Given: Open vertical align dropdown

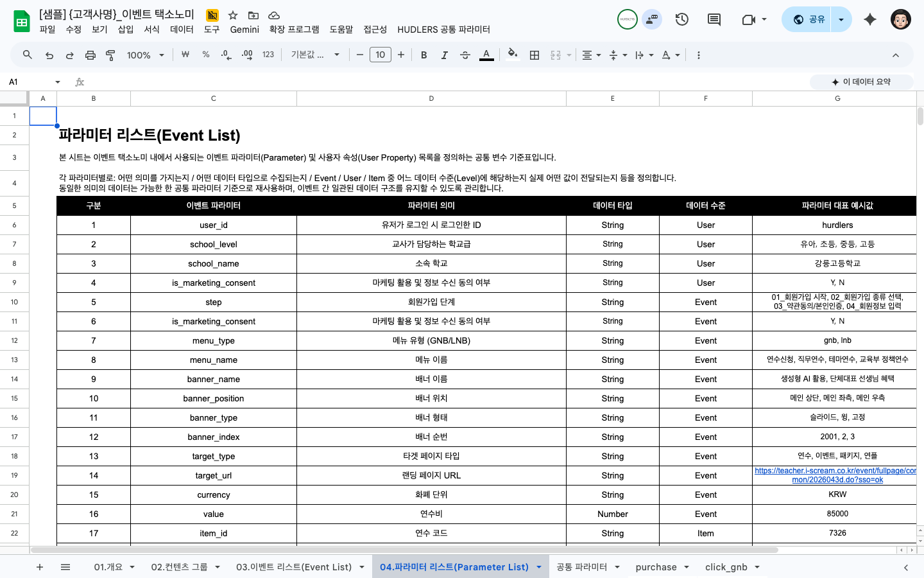Looking at the screenshot, I should click(x=618, y=55).
